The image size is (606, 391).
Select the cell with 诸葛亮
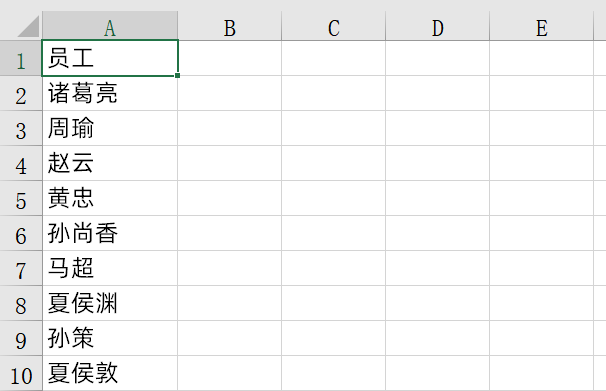tap(110, 93)
